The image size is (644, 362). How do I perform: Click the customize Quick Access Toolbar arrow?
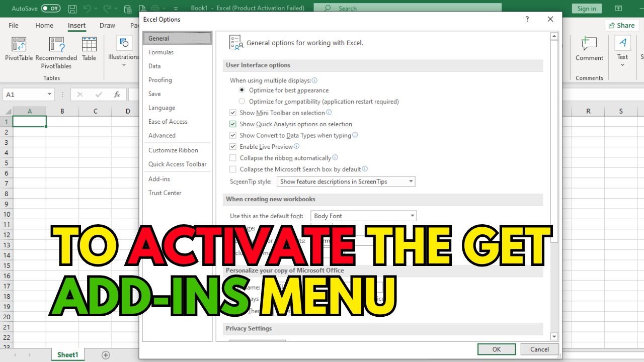tap(176, 9)
